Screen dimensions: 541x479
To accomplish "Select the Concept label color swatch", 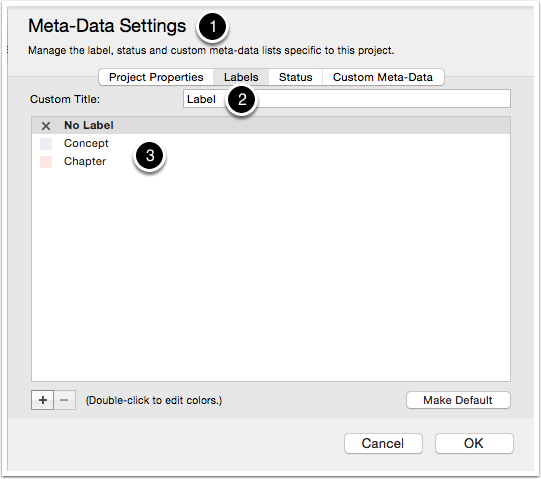I will pos(46,144).
